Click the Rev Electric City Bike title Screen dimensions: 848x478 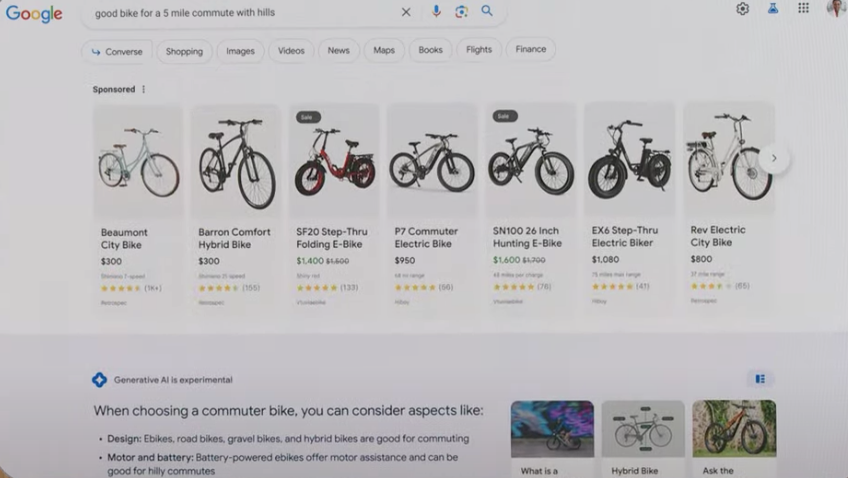pyautogui.click(x=718, y=236)
